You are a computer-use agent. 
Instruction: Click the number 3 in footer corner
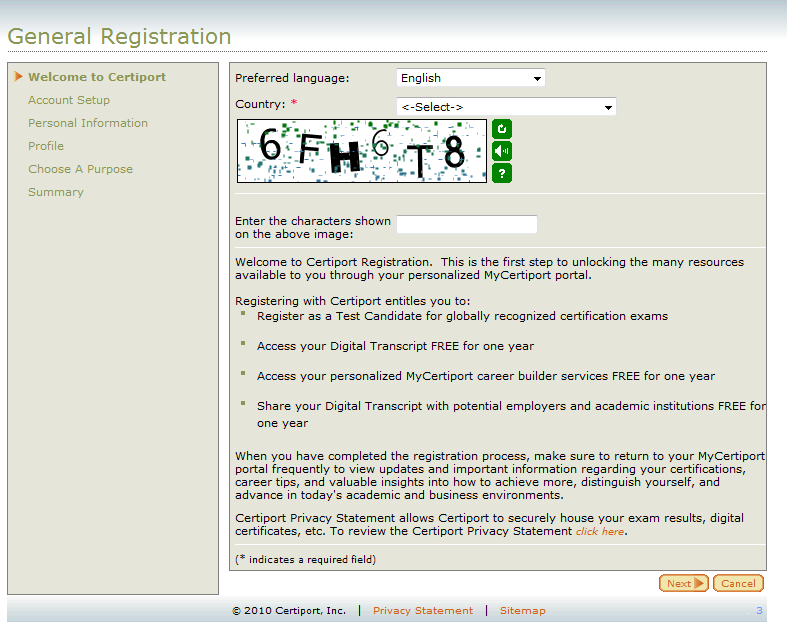click(759, 610)
